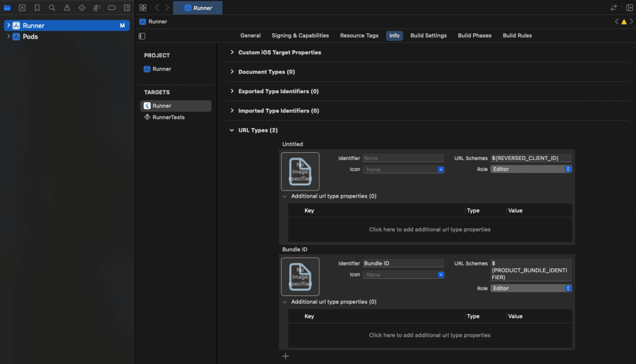Expand Custom iOS Target Properties section
Screen dimensions: 636x364
click(x=232, y=52)
